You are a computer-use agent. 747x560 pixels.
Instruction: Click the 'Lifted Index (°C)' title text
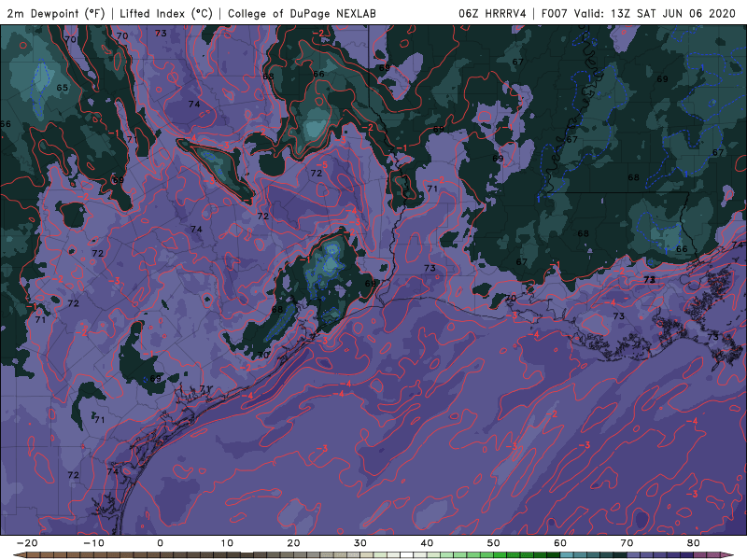point(166,13)
